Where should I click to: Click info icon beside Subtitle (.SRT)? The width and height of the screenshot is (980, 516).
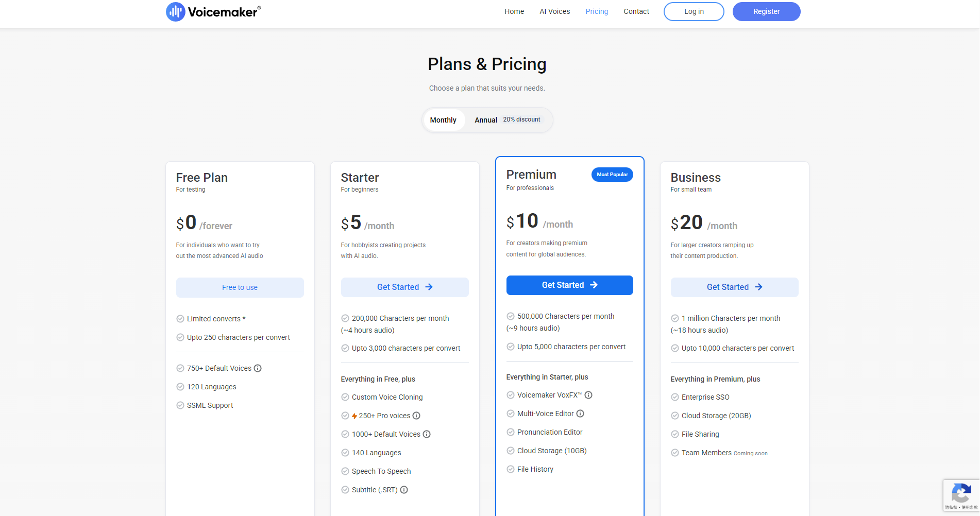click(x=404, y=490)
